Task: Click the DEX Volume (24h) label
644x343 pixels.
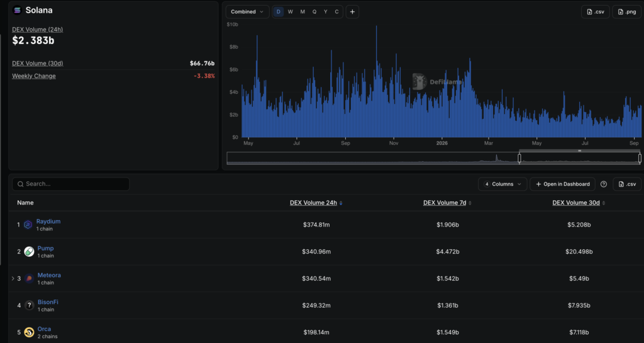Action: point(37,30)
